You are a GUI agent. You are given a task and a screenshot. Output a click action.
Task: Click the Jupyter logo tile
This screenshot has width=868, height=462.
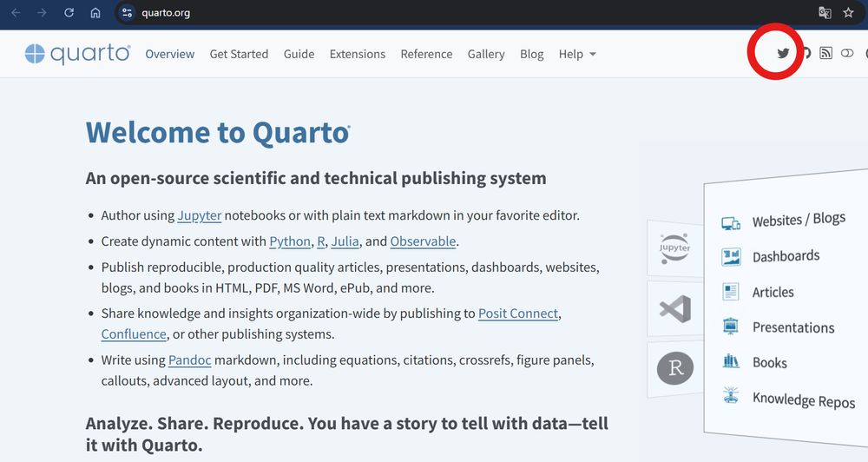pos(674,248)
